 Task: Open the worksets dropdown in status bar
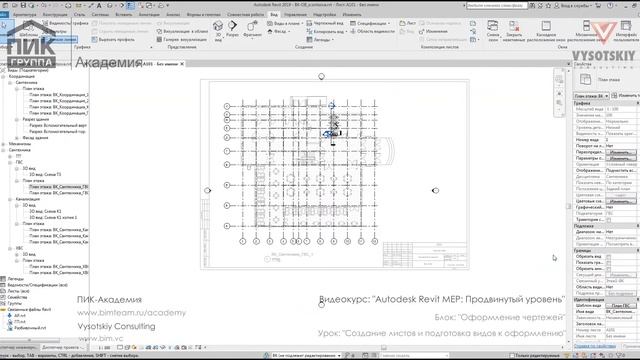point(307,356)
